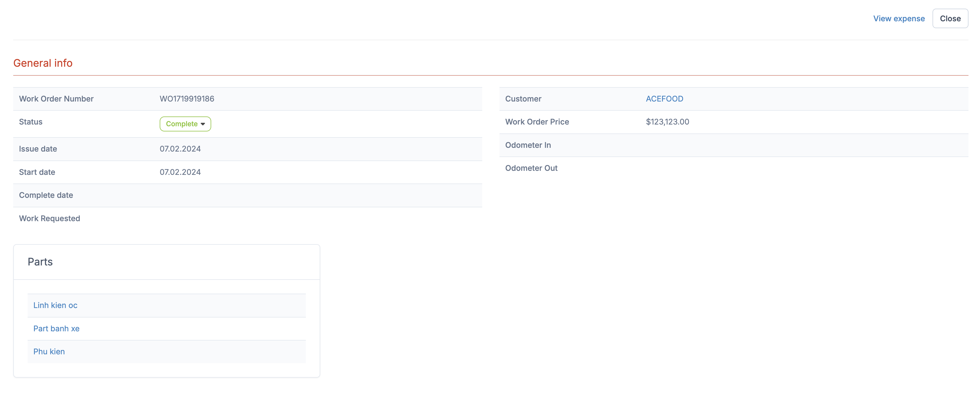Click the Customer field label
The width and height of the screenshot is (980, 394).
pos(523,99)
